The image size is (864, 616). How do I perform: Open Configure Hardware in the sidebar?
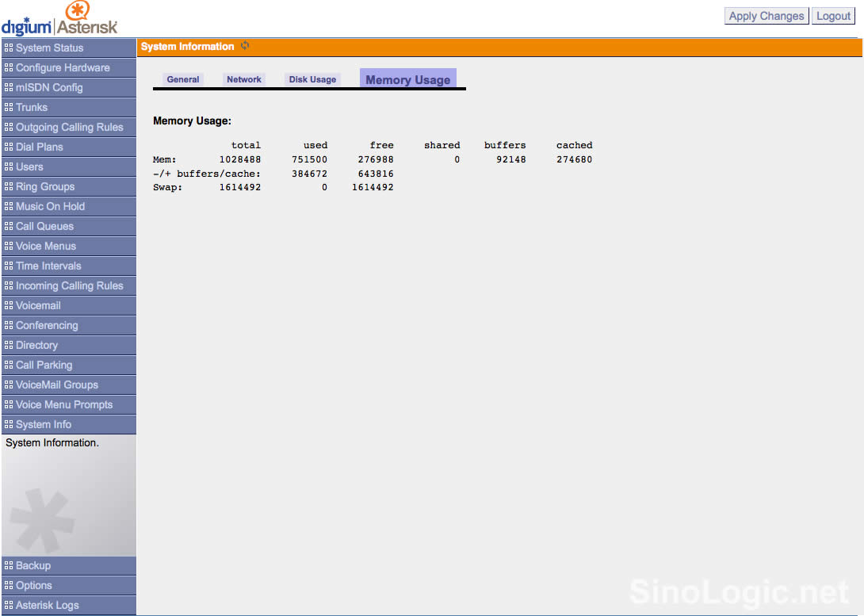[63, 67]
